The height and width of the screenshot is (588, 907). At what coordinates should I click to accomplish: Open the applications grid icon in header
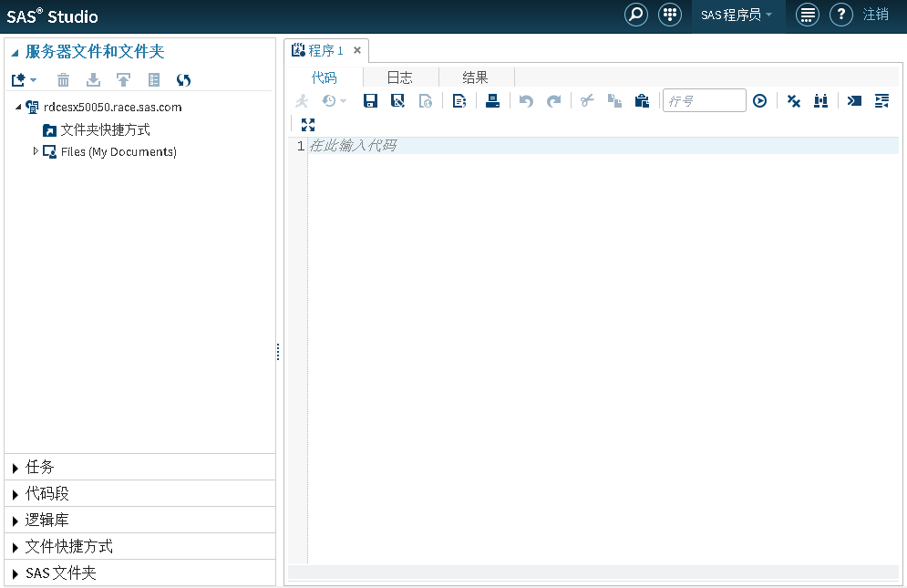tap(670, 15)
